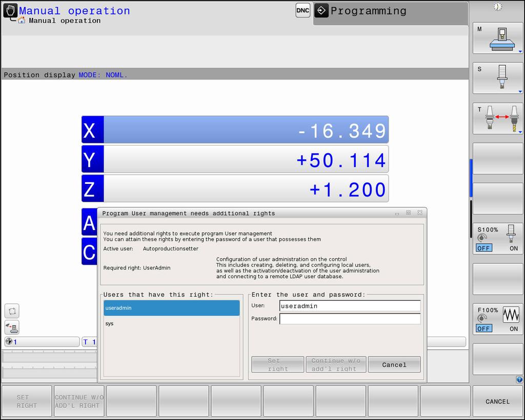
Task: Focus the User input field
Action: [x=350, y=306]
